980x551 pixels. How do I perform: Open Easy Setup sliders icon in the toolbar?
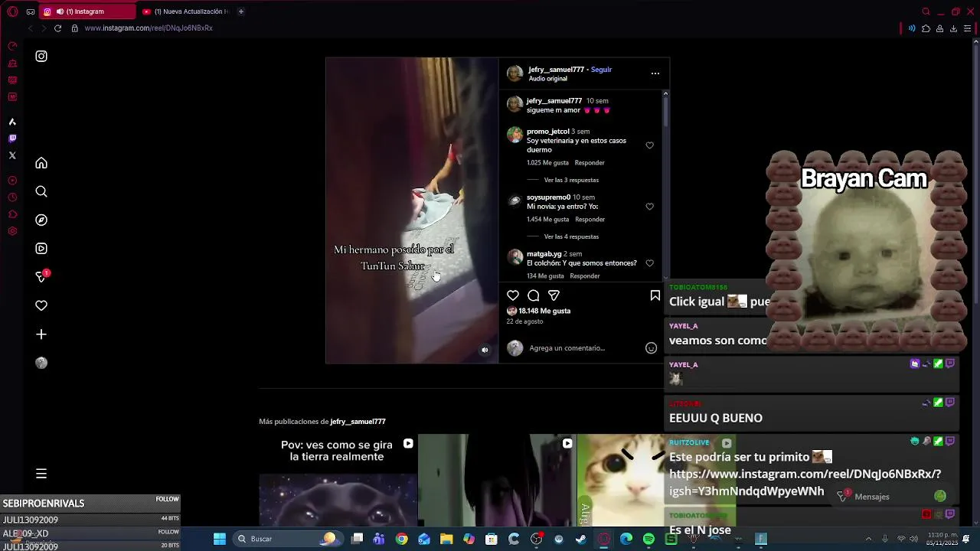tap(967, 28)
